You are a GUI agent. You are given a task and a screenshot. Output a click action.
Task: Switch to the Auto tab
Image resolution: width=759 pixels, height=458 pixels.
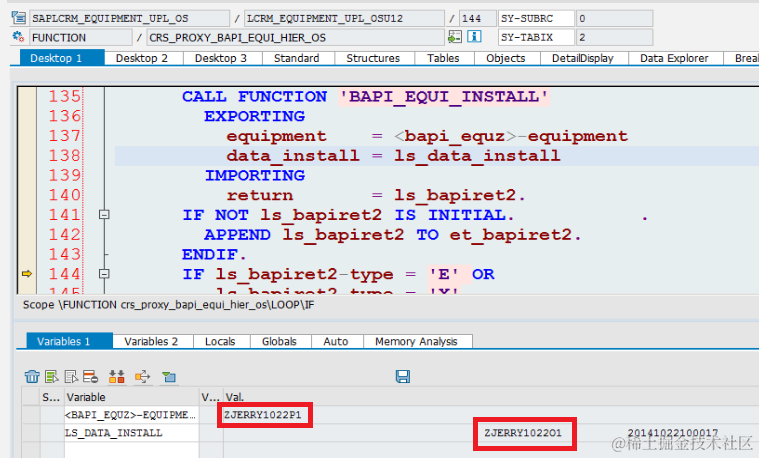tap(337, 341)
